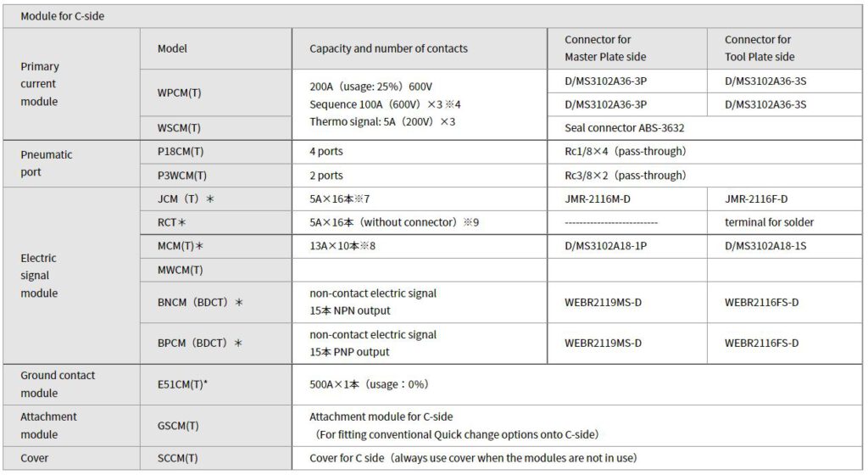
Task: Select the JMR-2116F-D connector cell
Action: (x=784, y=198)
